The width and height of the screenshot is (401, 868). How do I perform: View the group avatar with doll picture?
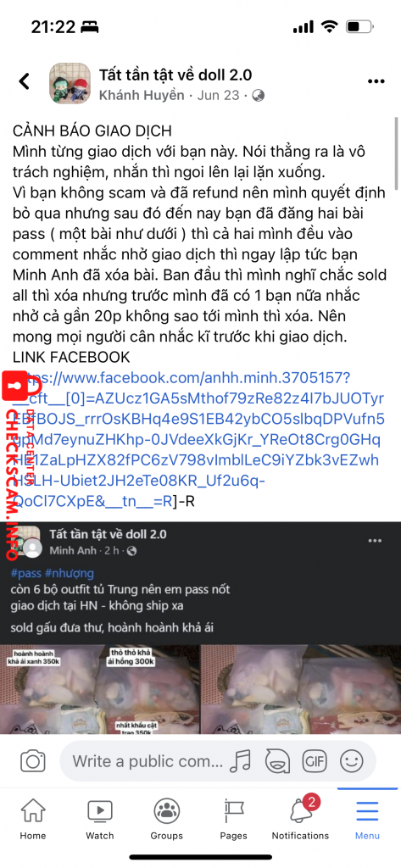pos(70,83)
